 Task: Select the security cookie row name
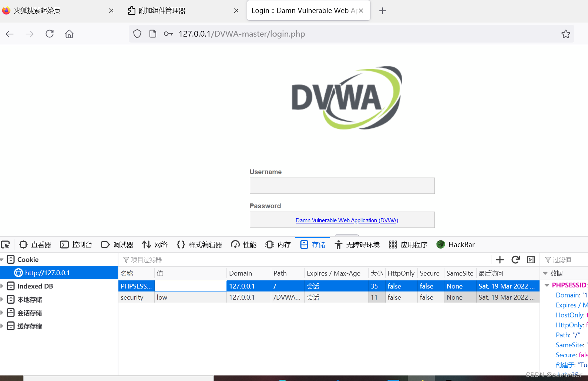pos(132,297)
